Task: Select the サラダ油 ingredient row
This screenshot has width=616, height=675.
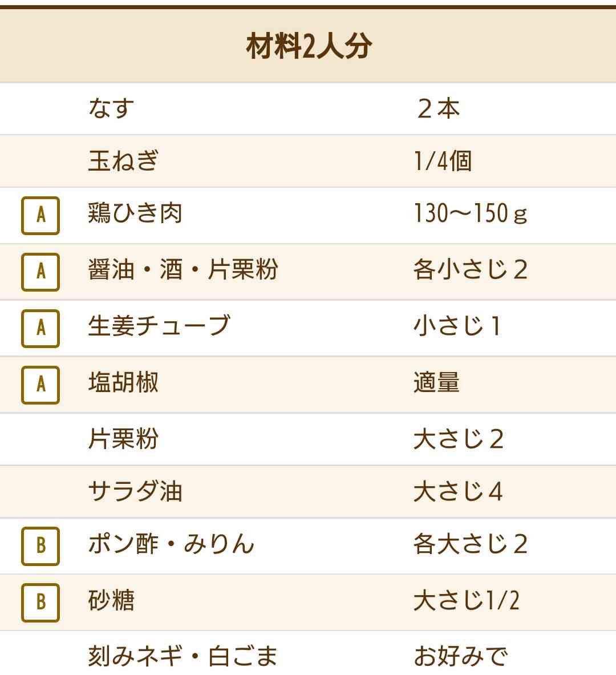Action: [308, 492]
